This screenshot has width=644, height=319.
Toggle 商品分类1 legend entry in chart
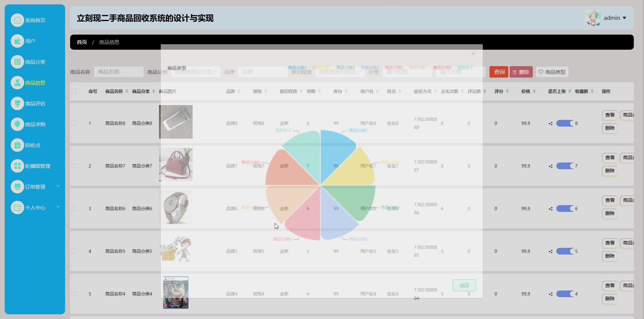tap(296, 67)
